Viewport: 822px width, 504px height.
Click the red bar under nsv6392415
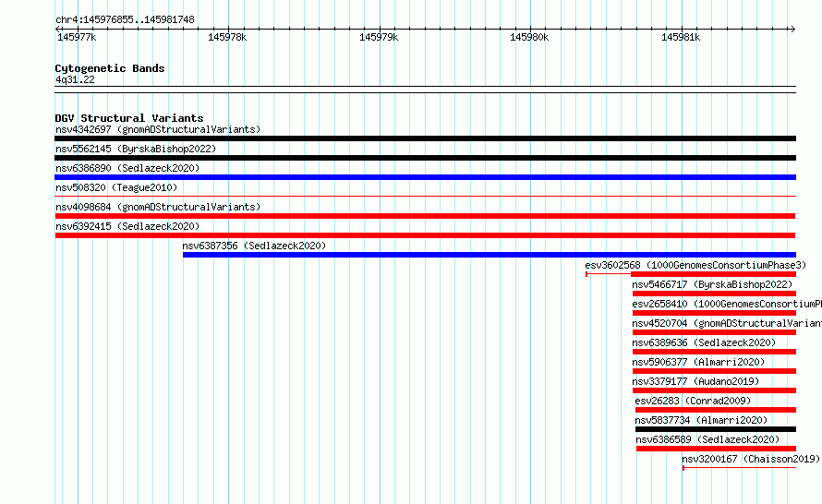425,235
